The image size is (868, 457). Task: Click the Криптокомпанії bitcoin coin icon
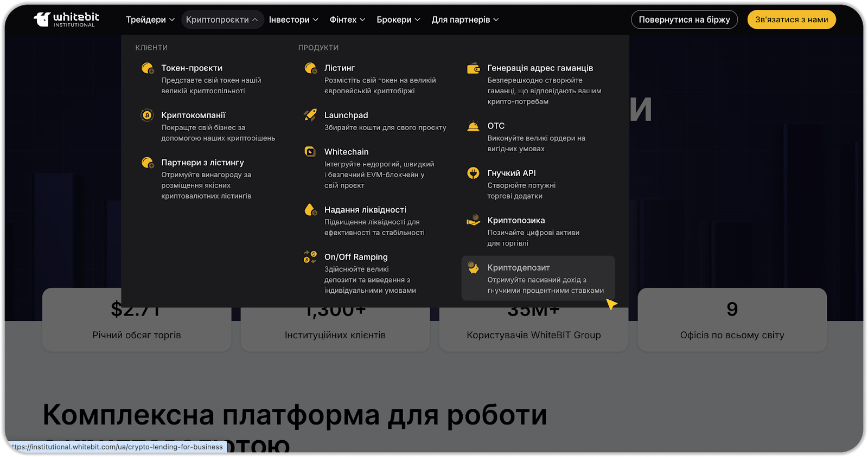click(x=147, y=115)
